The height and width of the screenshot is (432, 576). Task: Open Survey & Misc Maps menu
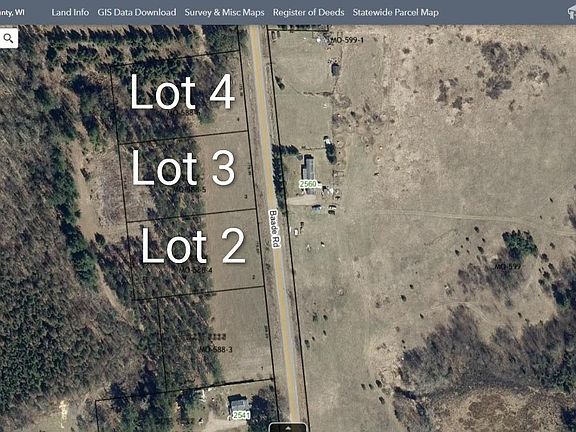click(224, 12)
